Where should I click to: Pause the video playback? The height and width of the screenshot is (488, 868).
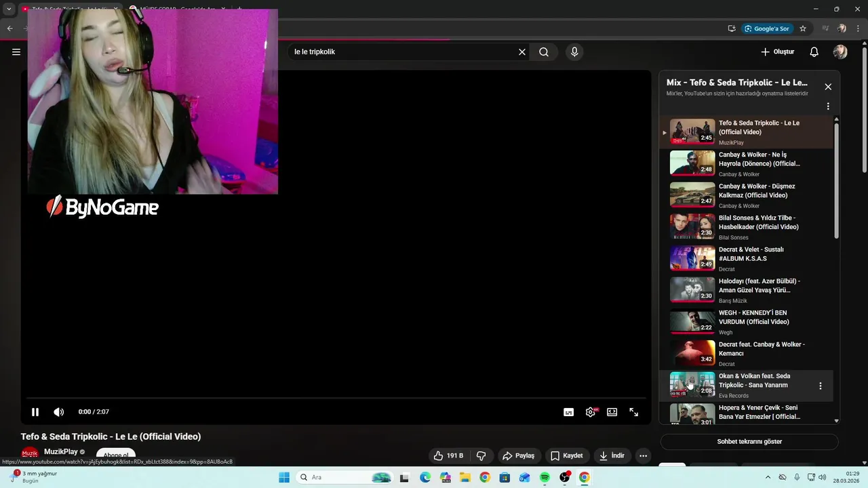click(x=35, y=411)
